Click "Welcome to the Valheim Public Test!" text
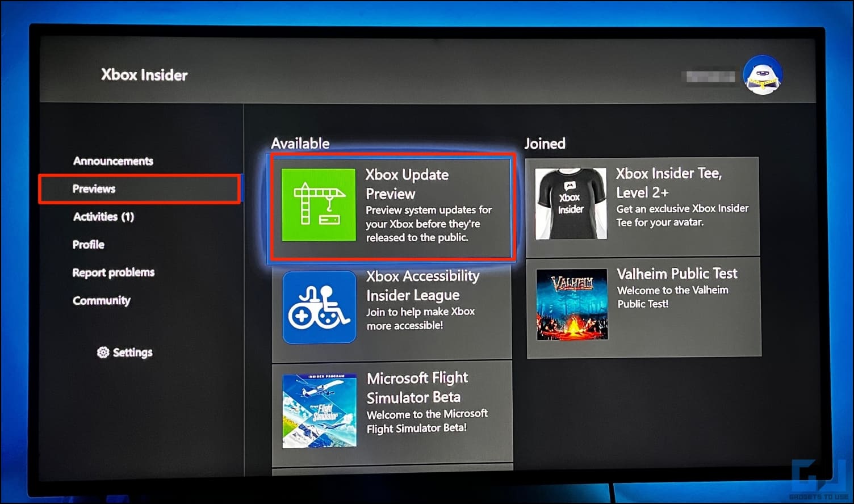Image resolution: width=854 pixels, height=504 pixels. pyautogui.click(x=673, y=297)
